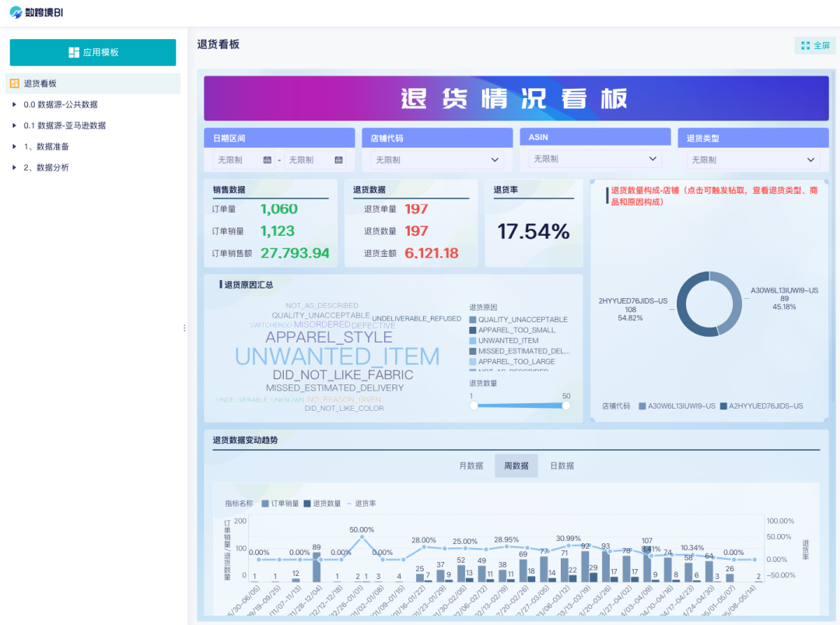Toggle APPAREL_TOO_SMALL legend marker

[x=473, y=330]
